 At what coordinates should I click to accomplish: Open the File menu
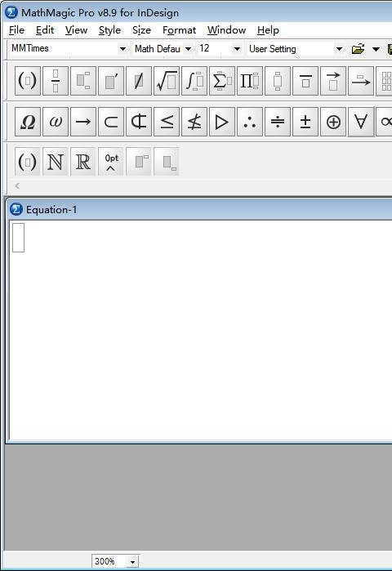point(17,30)
